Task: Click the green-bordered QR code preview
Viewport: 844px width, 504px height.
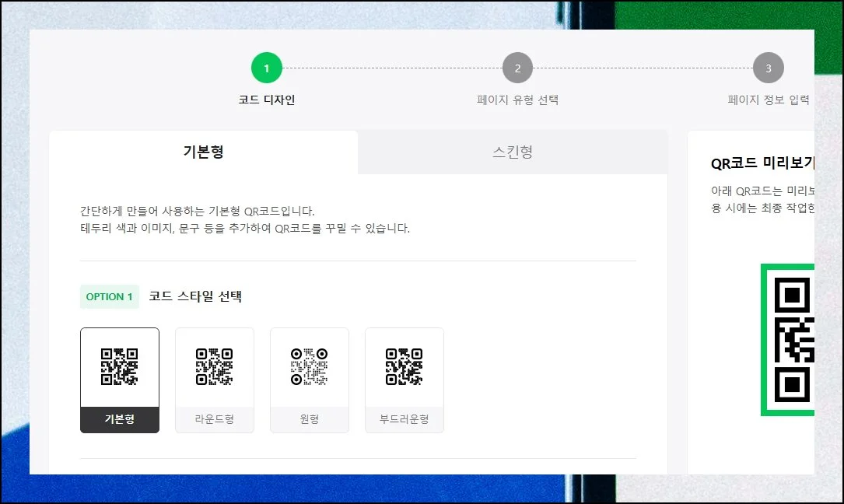Action: 789,340
